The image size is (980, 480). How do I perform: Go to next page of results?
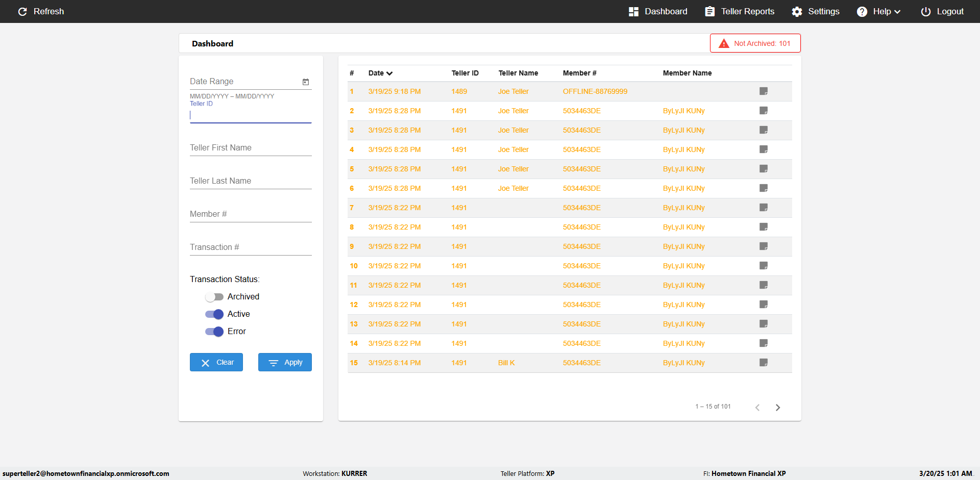click(778, 407)
